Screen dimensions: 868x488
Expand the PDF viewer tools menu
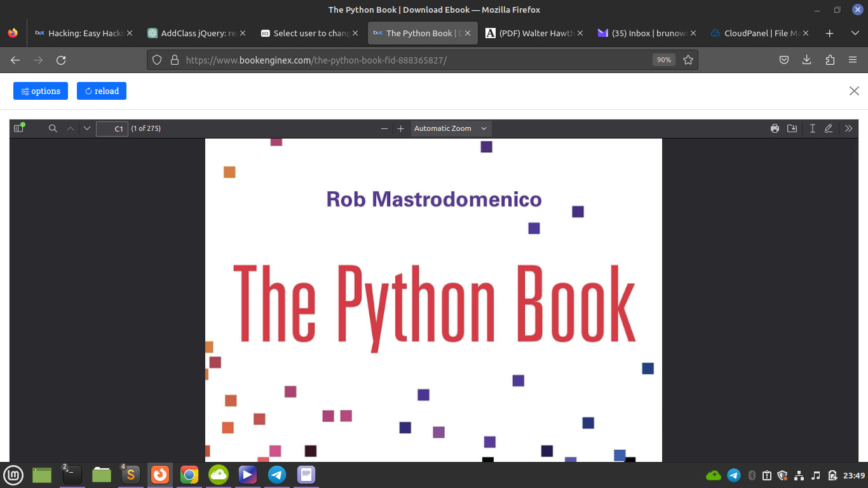[848, 128]
